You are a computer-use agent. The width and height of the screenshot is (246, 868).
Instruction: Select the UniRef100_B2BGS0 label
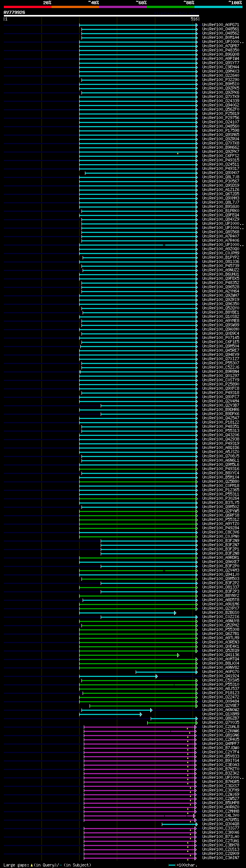221,613
